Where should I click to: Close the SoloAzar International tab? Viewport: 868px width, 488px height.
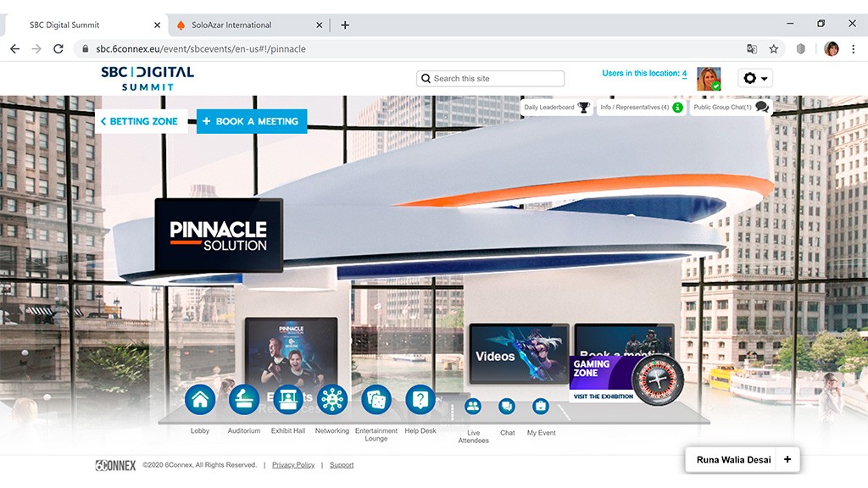[320, 25]
